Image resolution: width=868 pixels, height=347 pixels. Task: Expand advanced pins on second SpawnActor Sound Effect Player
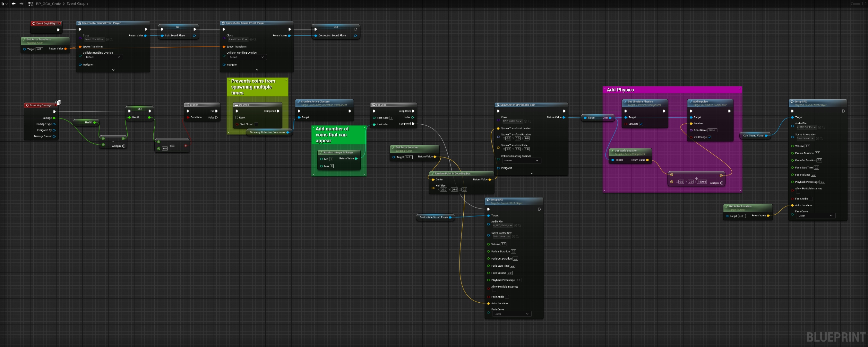[257, 70]
